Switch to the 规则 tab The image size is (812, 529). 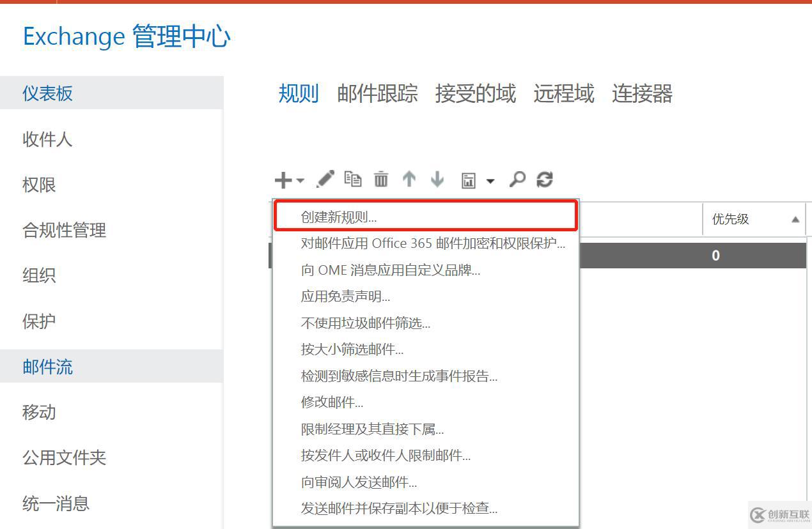[x=299, y=93]
